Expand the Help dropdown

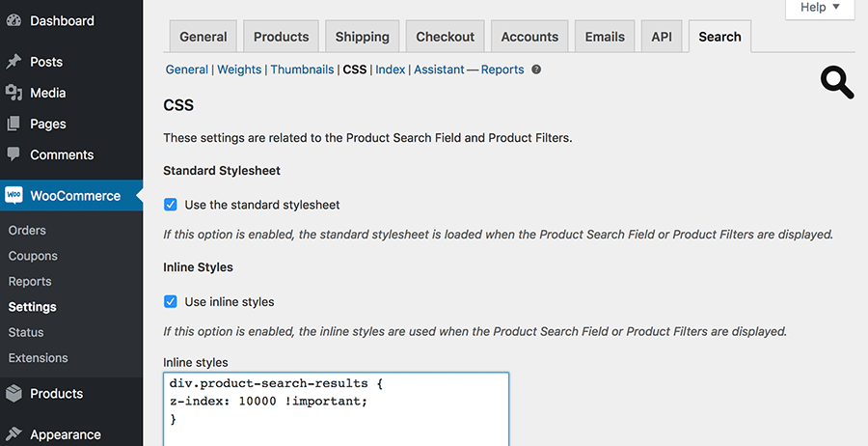tap(820, 8)
